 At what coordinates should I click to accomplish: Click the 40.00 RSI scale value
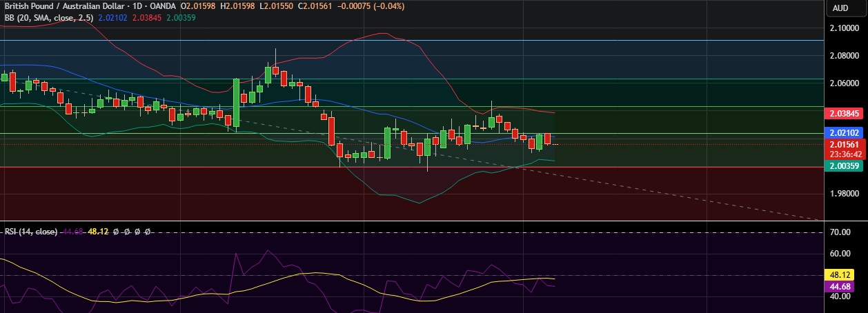tap(840, 296)
